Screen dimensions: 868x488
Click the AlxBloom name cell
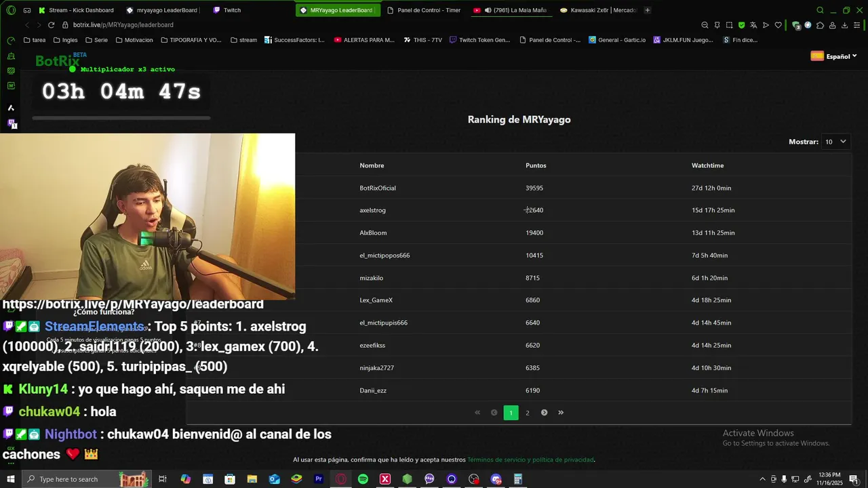click(373, 232)
